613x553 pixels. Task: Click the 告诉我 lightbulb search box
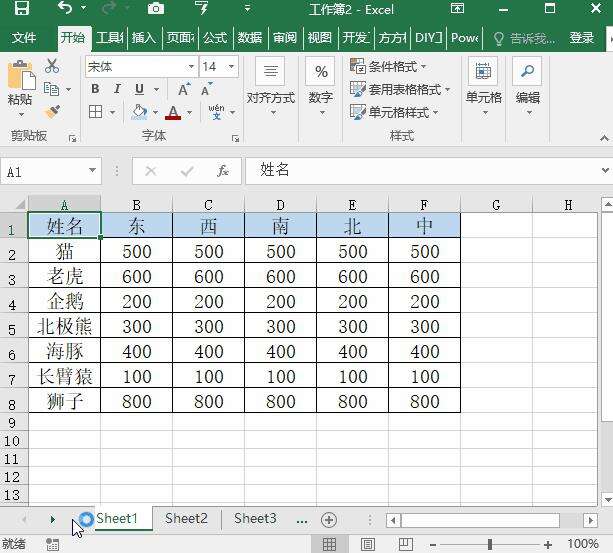tap(523, 38)
